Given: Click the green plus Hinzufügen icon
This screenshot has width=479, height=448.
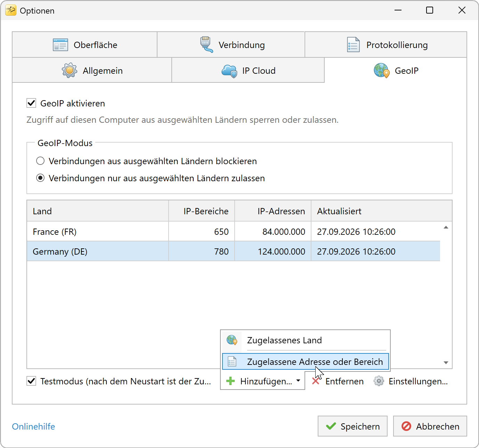Looking at the screenshot, I should pos(230,381).
